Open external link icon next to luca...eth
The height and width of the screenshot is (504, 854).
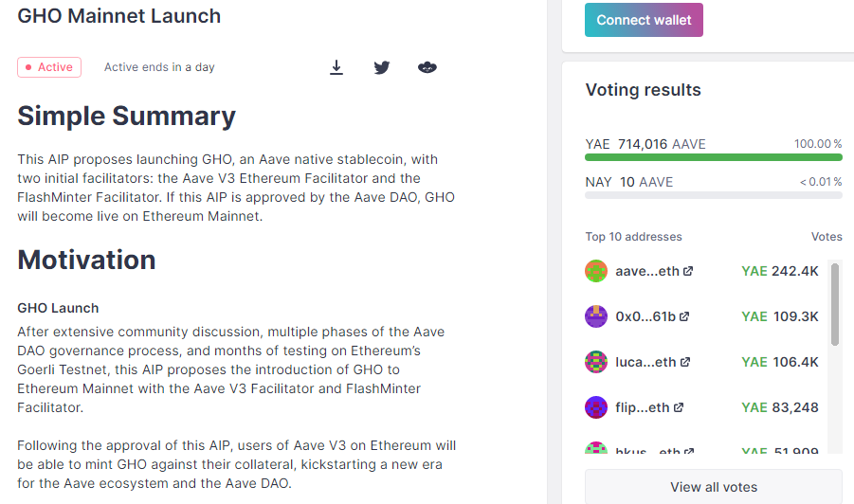685,362
